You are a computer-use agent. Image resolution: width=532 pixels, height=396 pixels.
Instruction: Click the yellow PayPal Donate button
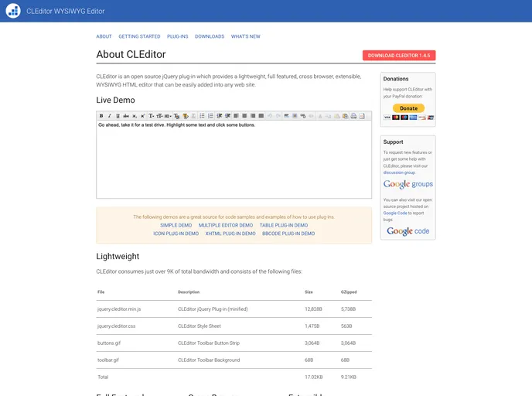[408, 108]
